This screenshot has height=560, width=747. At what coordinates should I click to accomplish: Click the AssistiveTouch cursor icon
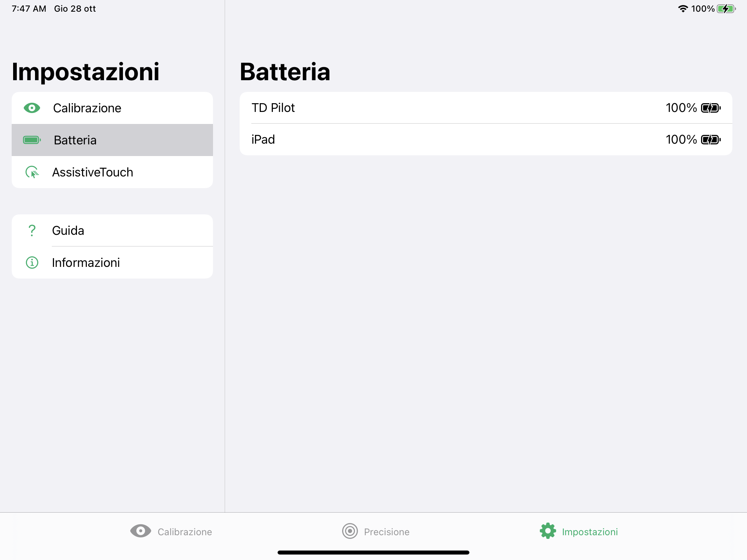(32, 172)
